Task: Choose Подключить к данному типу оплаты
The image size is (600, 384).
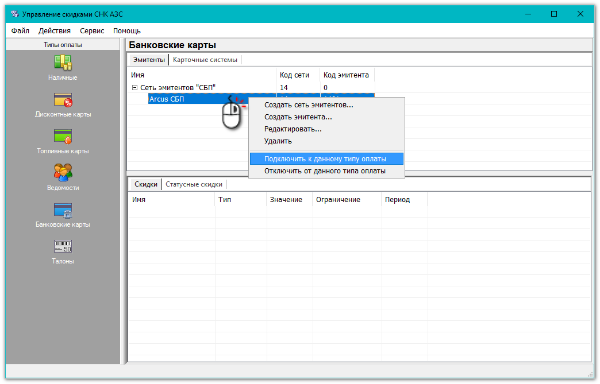Action: pos(326,159)
